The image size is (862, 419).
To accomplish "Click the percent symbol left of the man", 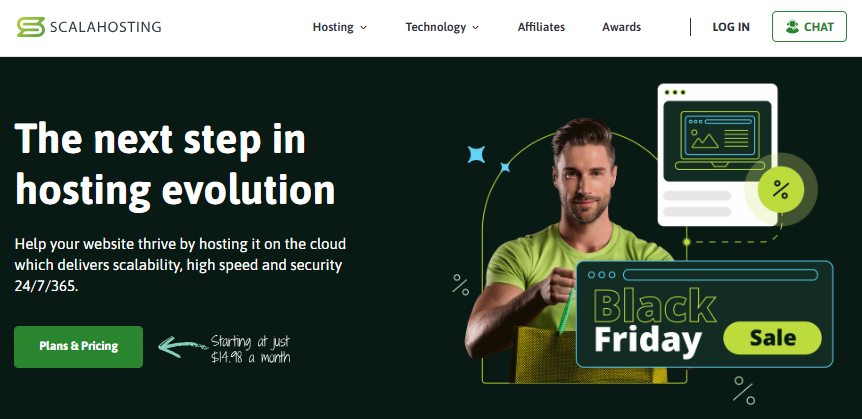I will (x=461, y=285).
